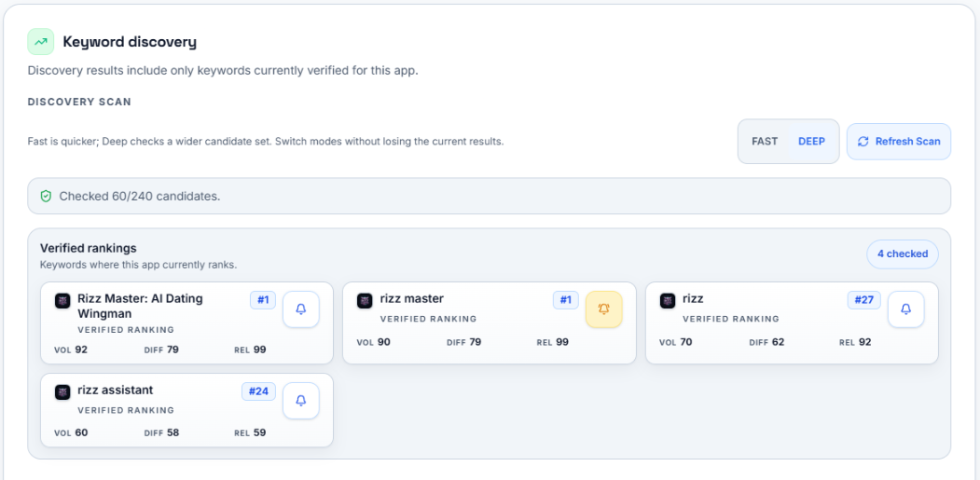Click app icon on Rizz Master: AI Dating Wingman card
980x480 pixels.
tap(62, 301)
